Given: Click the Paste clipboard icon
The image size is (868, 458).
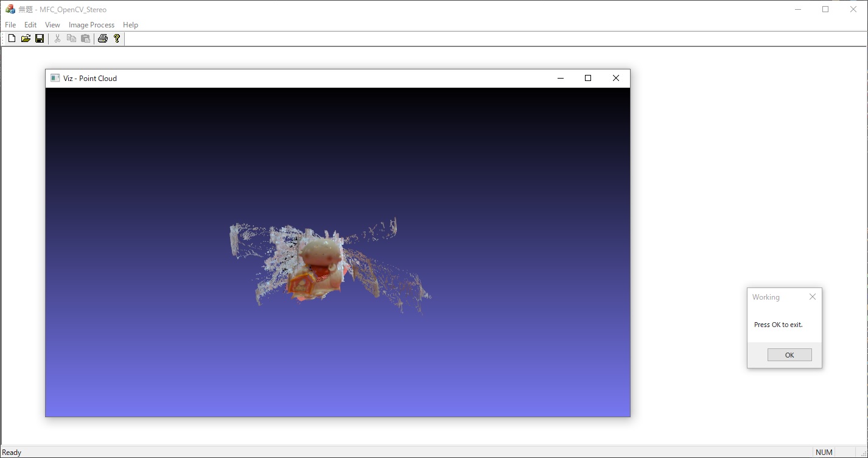Looking at the screenshot, I should coord(85,38).
